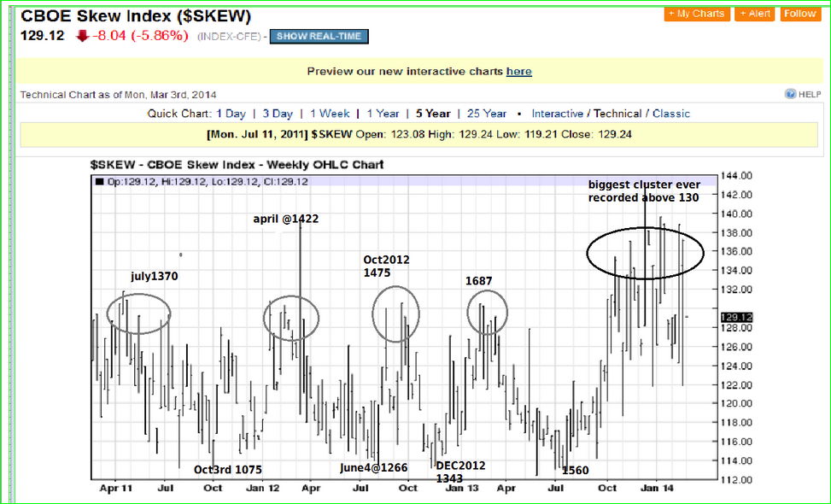831x504 pixels.
Task: Click the HELP question mark icon
Action: pyautogui.click(x=790, y=94)
